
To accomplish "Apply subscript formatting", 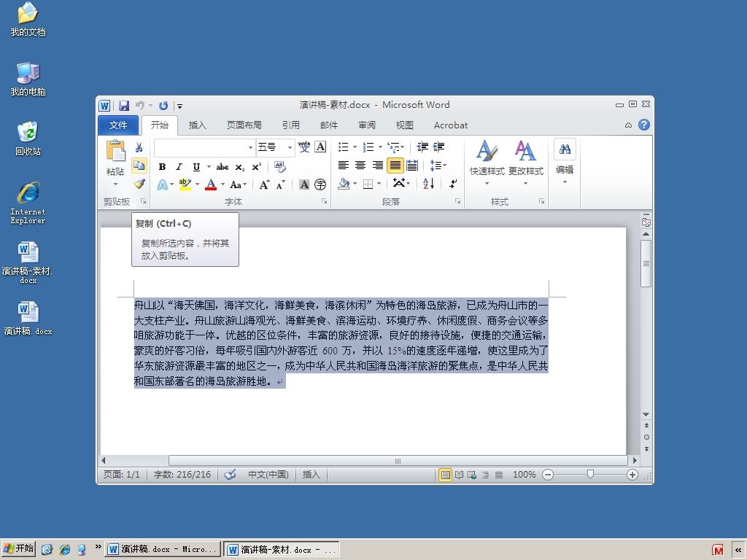I will (239, 167).
